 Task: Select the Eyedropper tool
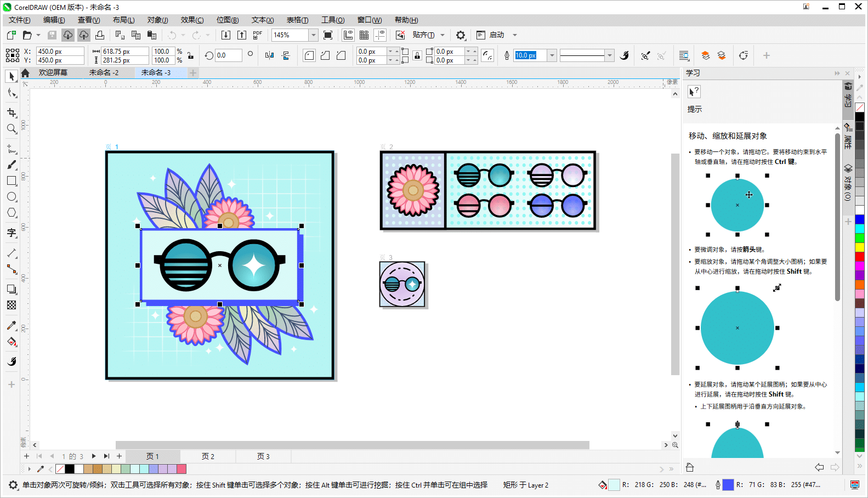(12, 325)
